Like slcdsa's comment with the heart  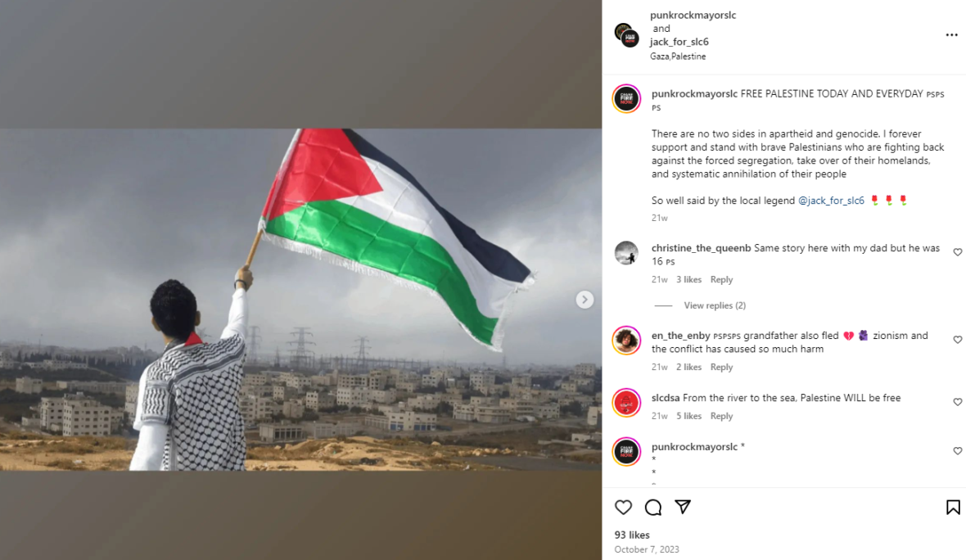957,402
